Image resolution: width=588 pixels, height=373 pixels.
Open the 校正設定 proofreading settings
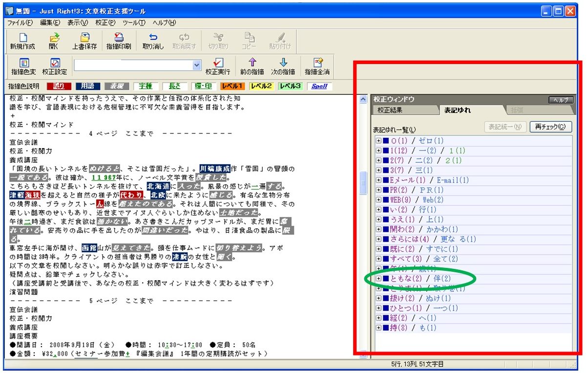point(55,66)
